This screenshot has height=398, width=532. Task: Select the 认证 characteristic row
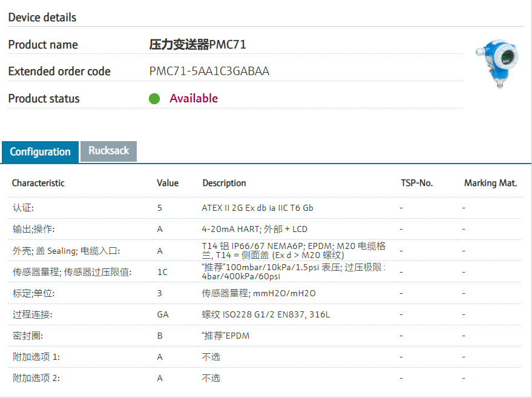click(21, 208)
